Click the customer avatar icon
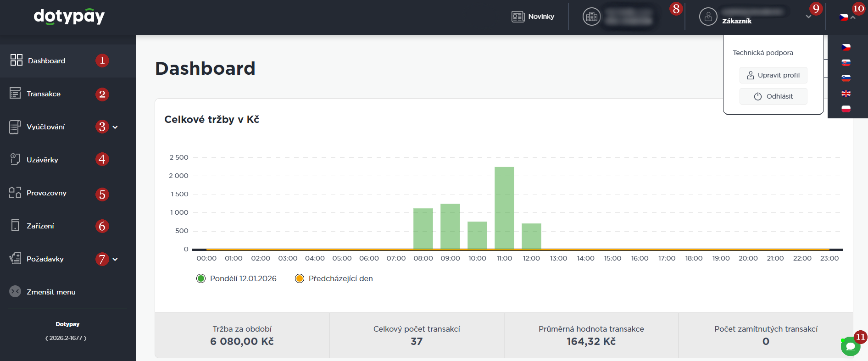The height and width of the screenshot is (361, 868). click(708, 17)
